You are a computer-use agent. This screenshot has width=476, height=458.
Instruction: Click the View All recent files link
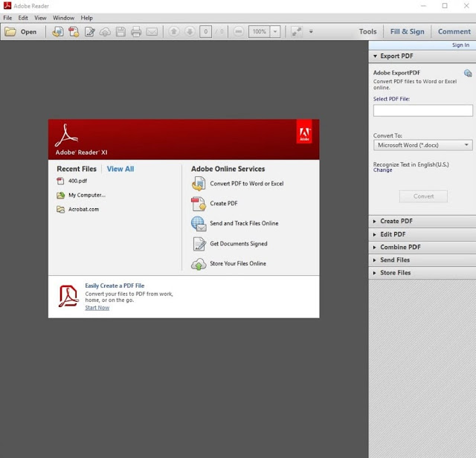[120, 169]
